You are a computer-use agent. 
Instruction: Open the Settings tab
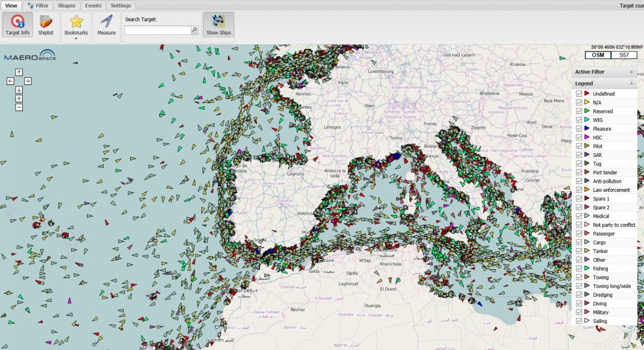coord(121,5)
